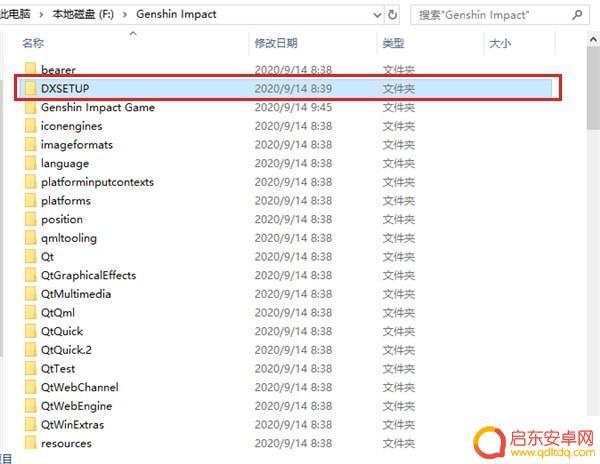Select the QtWebEngine folder icon

30,406
